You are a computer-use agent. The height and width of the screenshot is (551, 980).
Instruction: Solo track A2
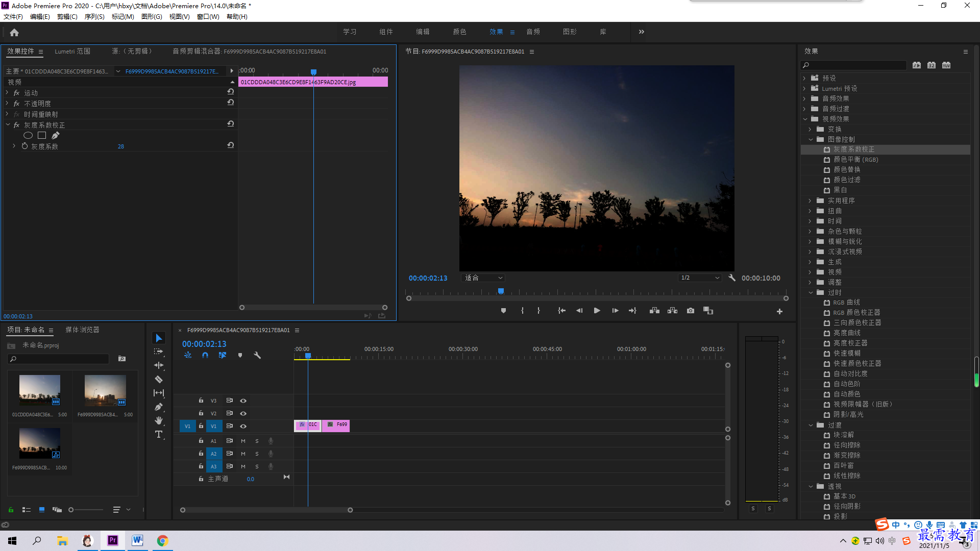(x=257, y=454)
